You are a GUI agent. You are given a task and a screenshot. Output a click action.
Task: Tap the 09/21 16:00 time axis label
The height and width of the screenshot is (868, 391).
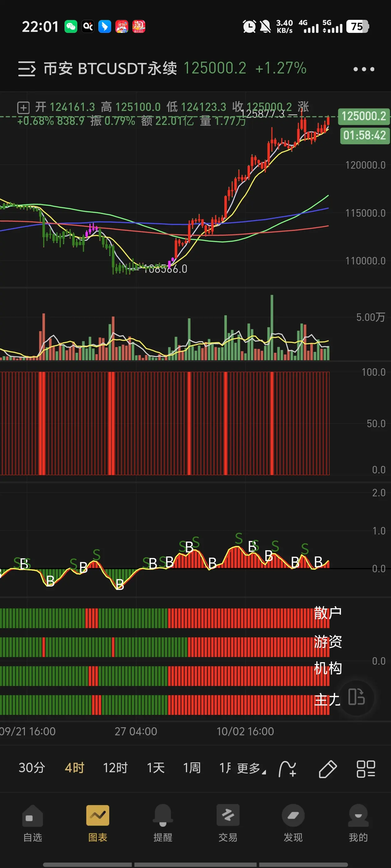[28, 731]
